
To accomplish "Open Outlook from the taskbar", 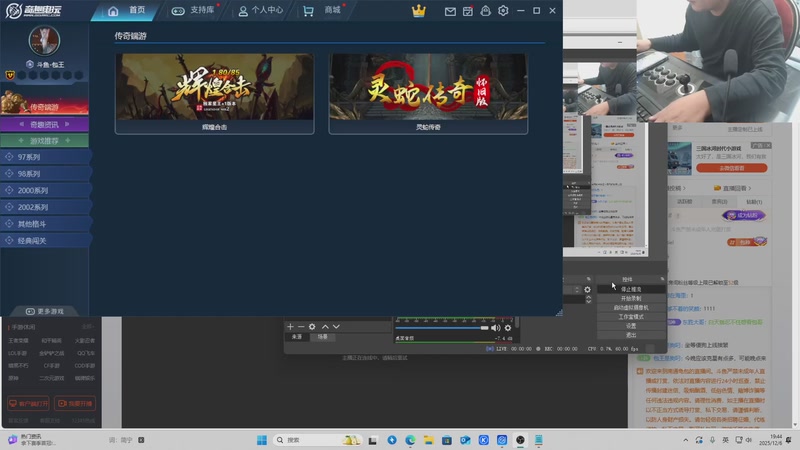I will [x=465, y=440].
